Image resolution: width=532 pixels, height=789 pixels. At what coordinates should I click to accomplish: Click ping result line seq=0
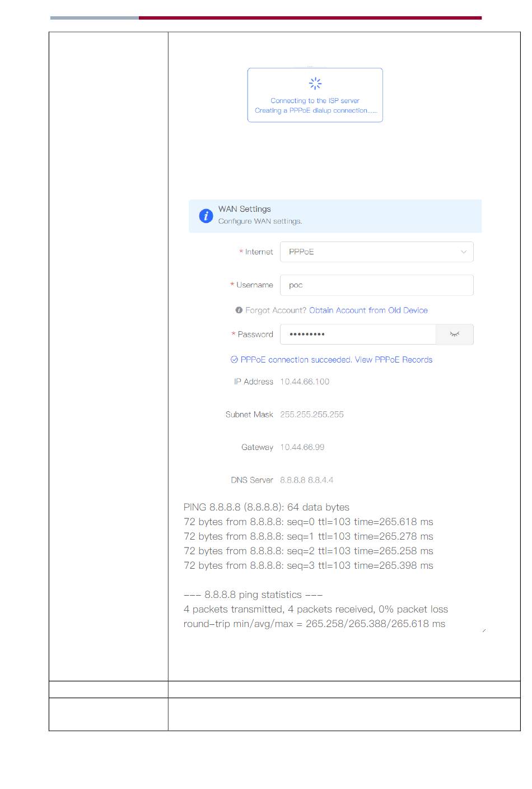point(309,522)
